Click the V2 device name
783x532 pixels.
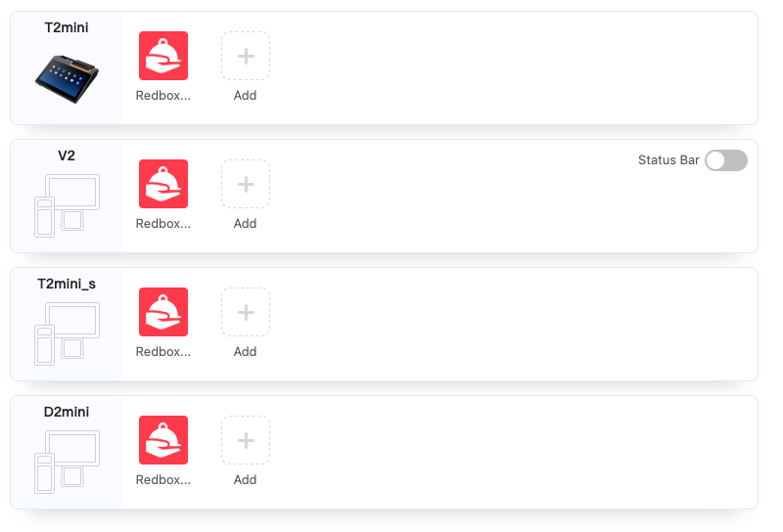[67, 155]
